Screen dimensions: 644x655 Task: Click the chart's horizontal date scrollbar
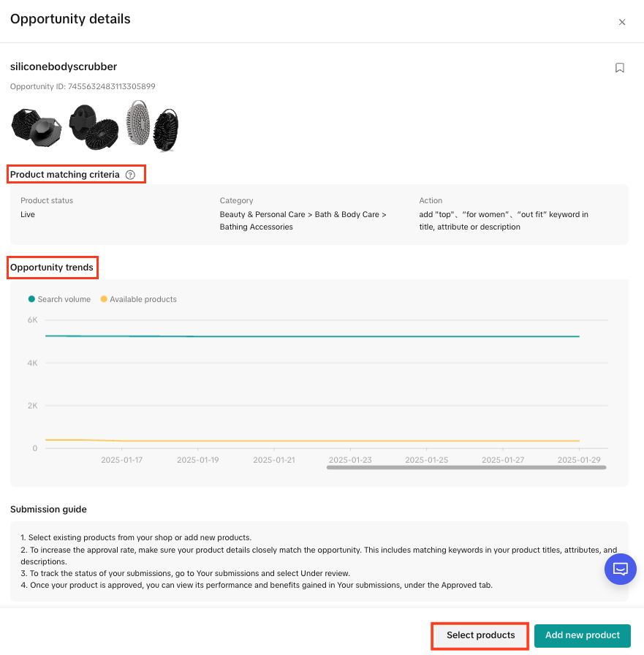pos(466,467)
